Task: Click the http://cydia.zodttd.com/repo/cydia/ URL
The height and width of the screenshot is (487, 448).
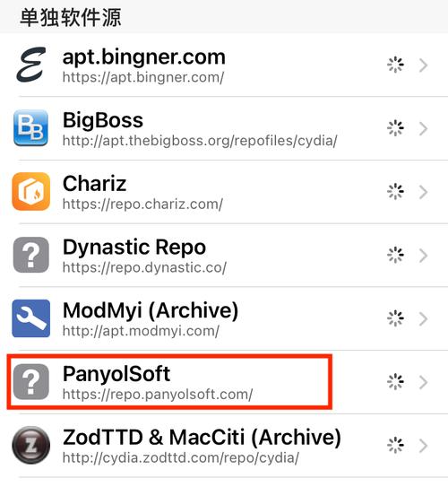Action: [181, 457]
